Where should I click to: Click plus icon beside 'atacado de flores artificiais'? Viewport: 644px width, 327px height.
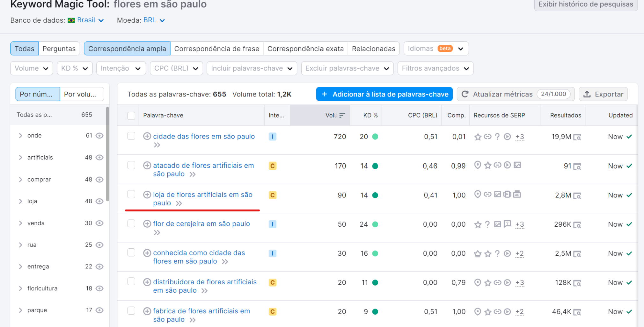147,165
